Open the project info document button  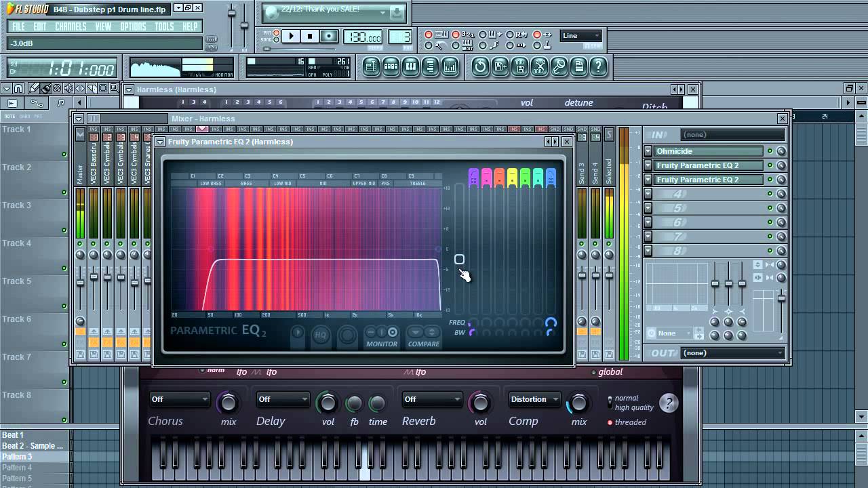coord(578,66)
